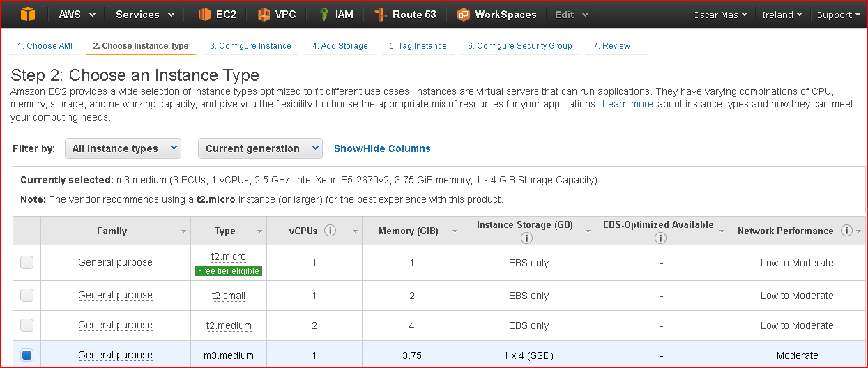The width and height of the screenshot is (868, 368).
Task: Open the Oscar Mas account menu
Action: click(720, 15)
